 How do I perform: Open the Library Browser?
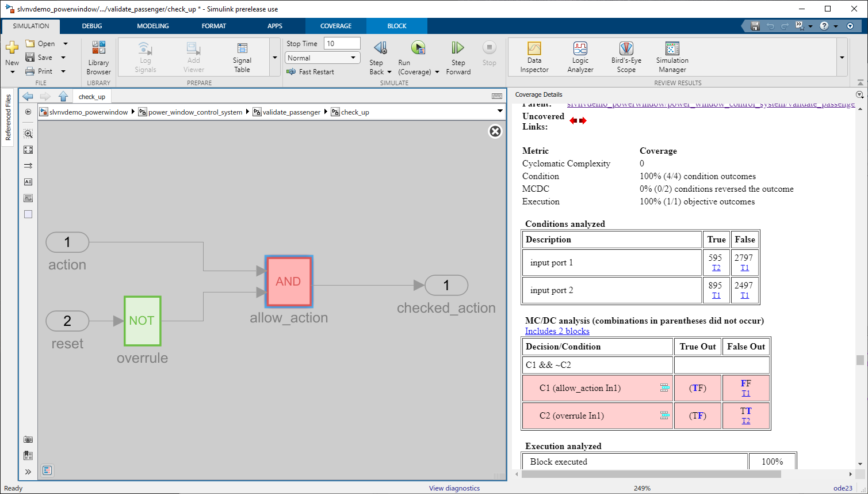coord(98,57)
